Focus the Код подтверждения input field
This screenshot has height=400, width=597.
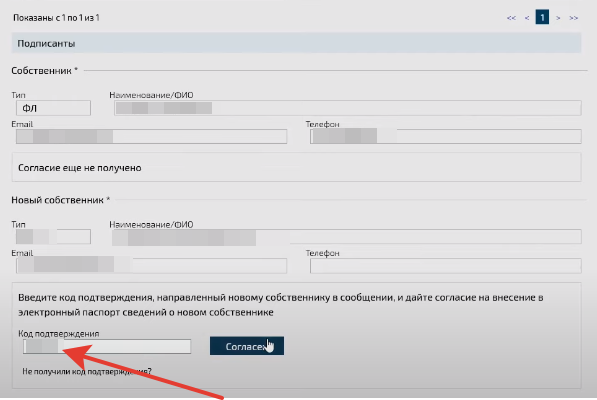point(107,346)
